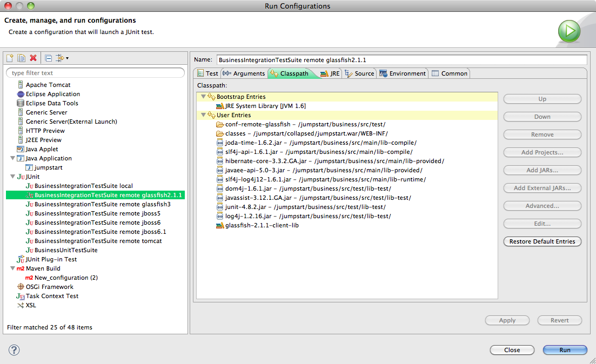This screenshot has width=596, height=364.
Task: Click the OSGi Framework icon
Action: pyautogui.click(x=21, y=287)
